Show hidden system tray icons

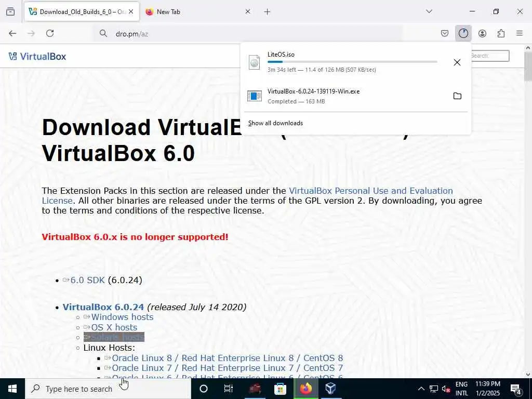(421, 389)
